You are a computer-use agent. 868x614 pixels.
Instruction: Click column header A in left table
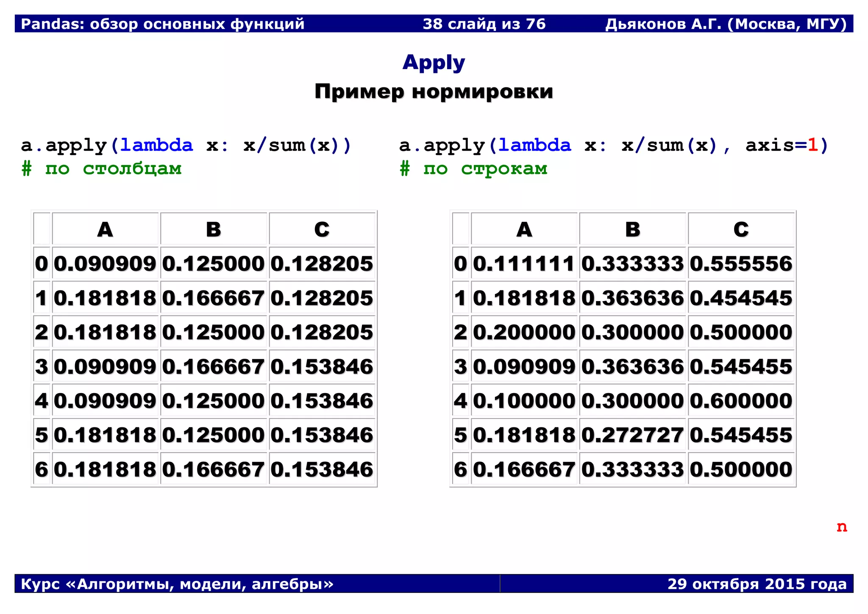point(105,229)
